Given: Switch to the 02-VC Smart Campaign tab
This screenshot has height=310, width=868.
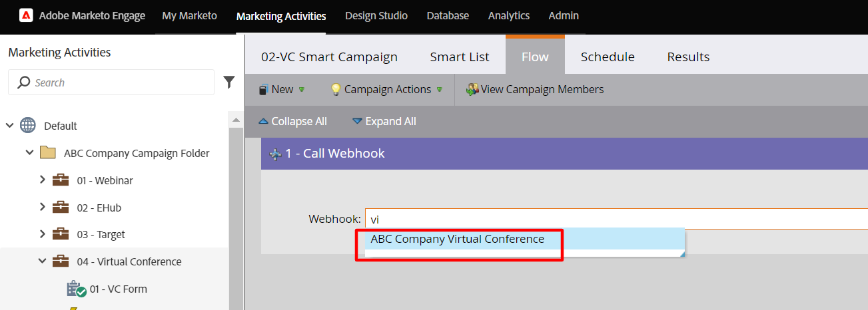Looking at the screenshot, I should coord(329,57).
